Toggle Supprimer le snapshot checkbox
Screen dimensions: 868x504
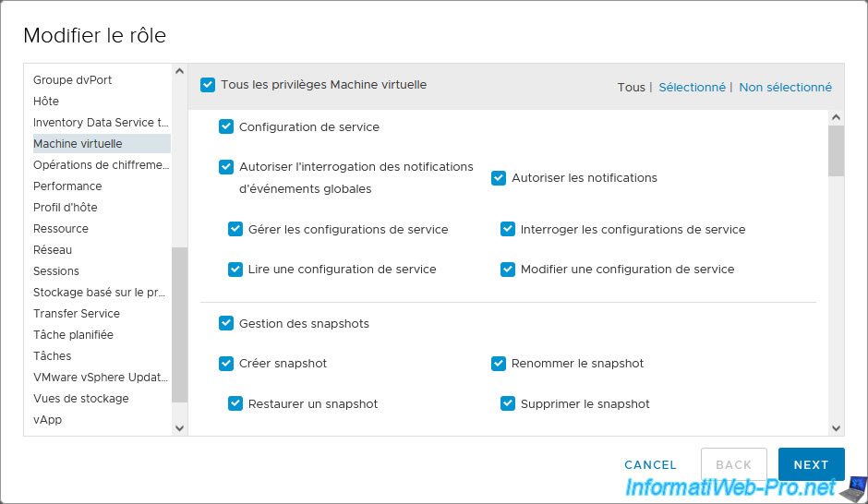click(x=508, y=403)
